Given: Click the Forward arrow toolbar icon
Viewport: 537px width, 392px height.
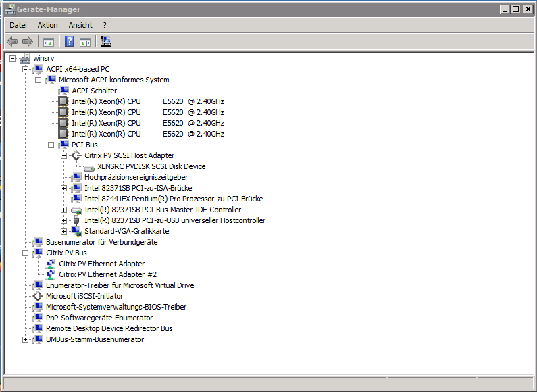Looking at the screenshot, I should 28,42.
